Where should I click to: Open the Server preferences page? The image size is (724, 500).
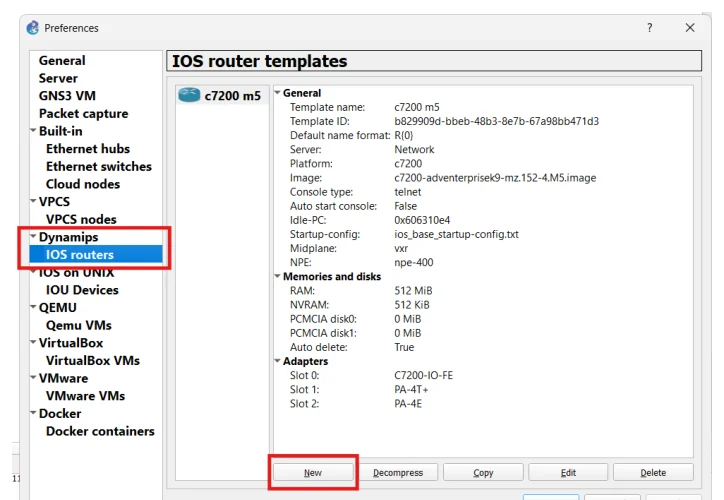pyautogui.click(x=58, y=78)
